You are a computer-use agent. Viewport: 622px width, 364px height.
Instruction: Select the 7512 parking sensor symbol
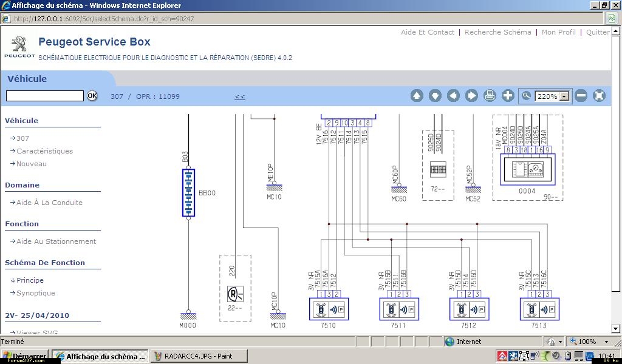470,309
